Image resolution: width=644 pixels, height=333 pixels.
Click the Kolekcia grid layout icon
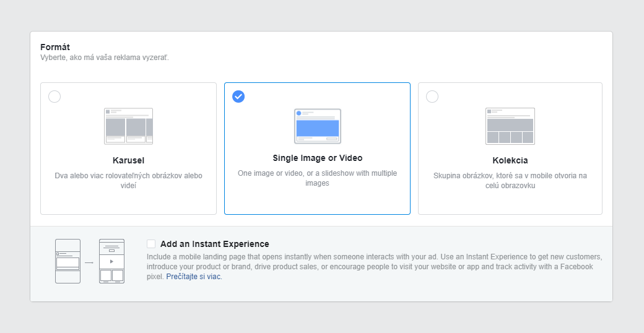point(510,126)
